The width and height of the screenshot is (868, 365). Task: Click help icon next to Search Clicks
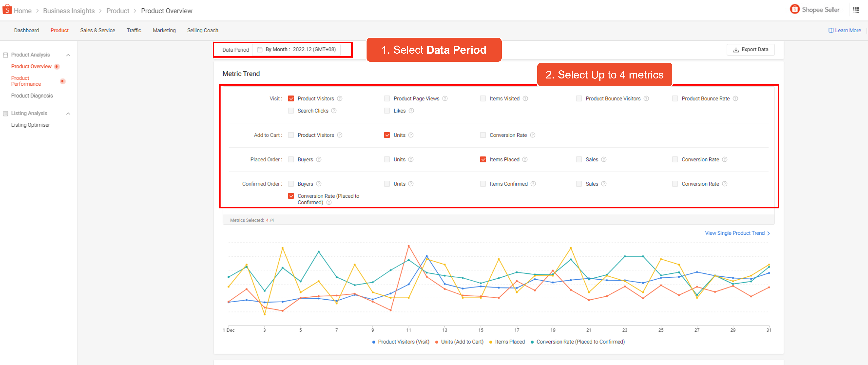(334, 111)
